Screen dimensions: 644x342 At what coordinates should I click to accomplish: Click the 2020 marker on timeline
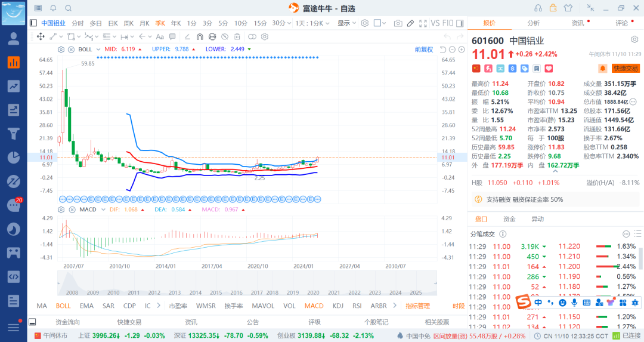point(313,292)
